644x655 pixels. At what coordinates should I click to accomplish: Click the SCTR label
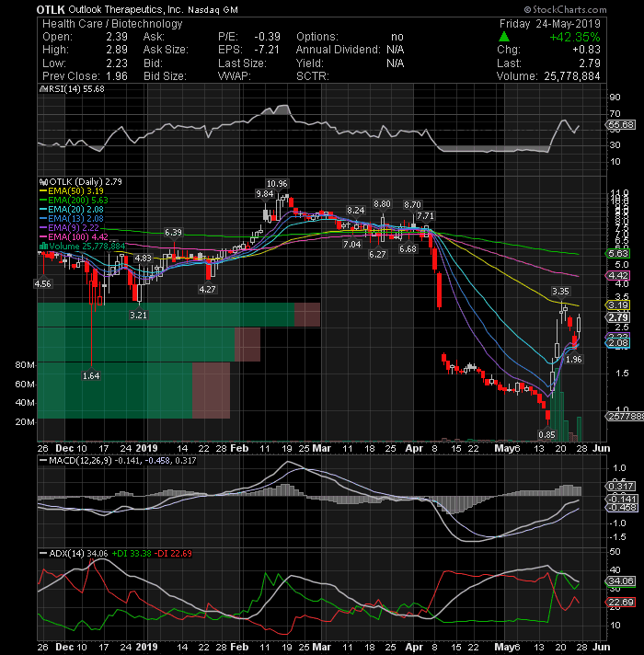click(x=313, y=76)
